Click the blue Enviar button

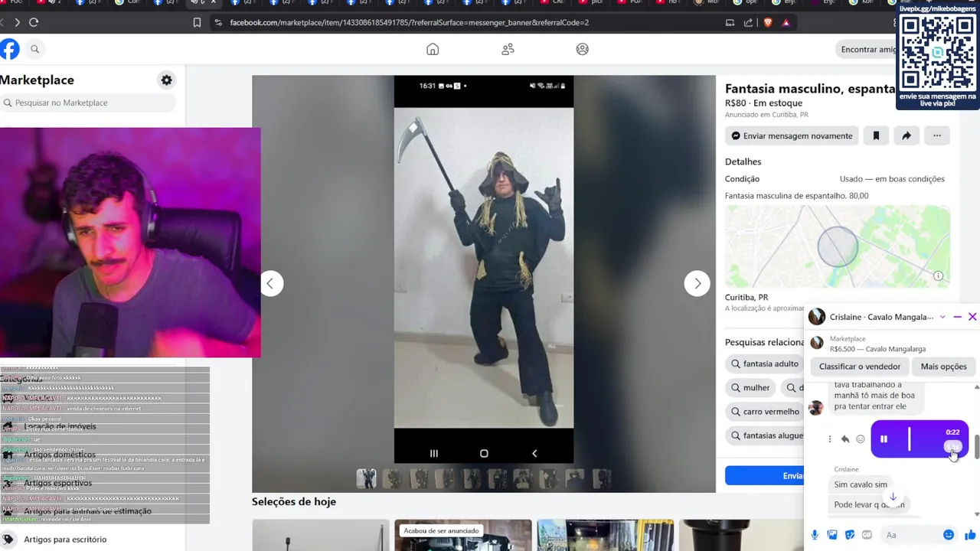pyautogui.click(x=764, y=476)
